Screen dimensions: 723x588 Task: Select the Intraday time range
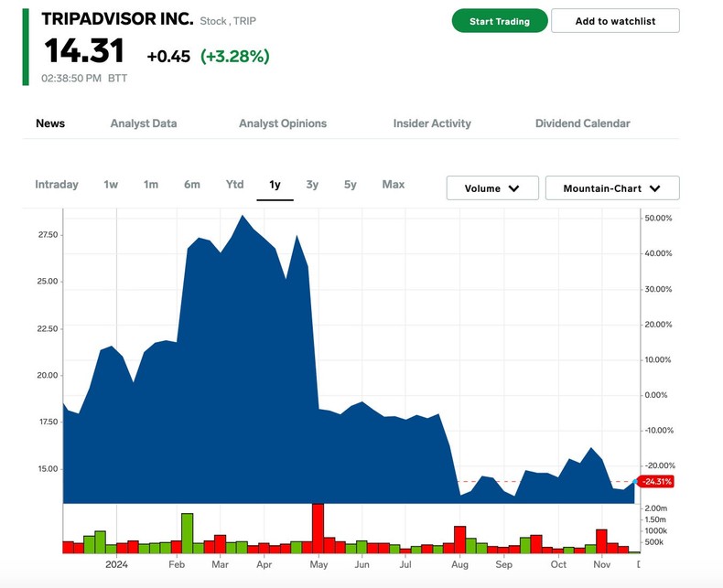57,185
